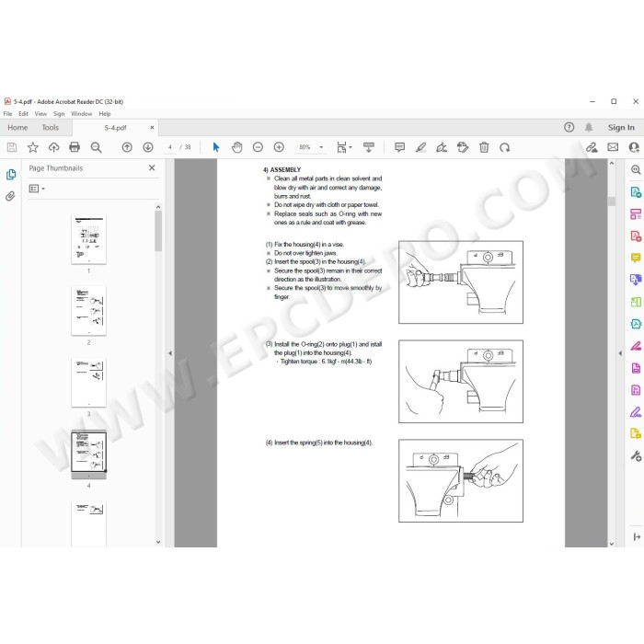Close the 5-4.pdf tab
Image resolution: width=644 pixels, height=644 pixels.
point(152,128)
